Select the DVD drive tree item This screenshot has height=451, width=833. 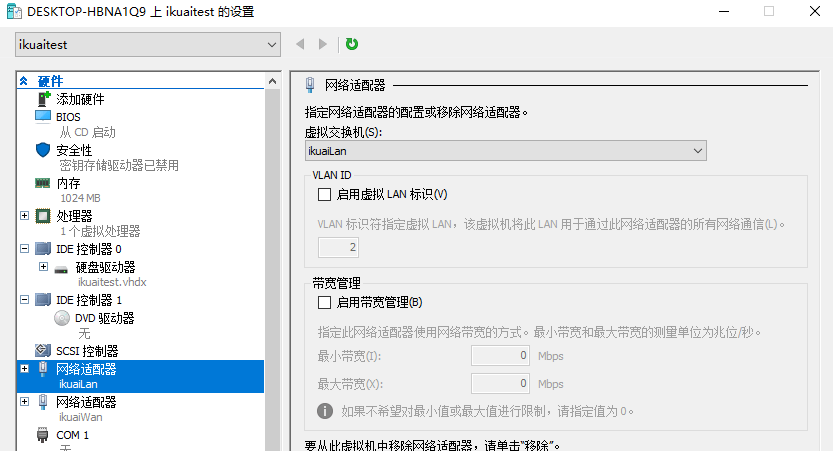point(105,318)
